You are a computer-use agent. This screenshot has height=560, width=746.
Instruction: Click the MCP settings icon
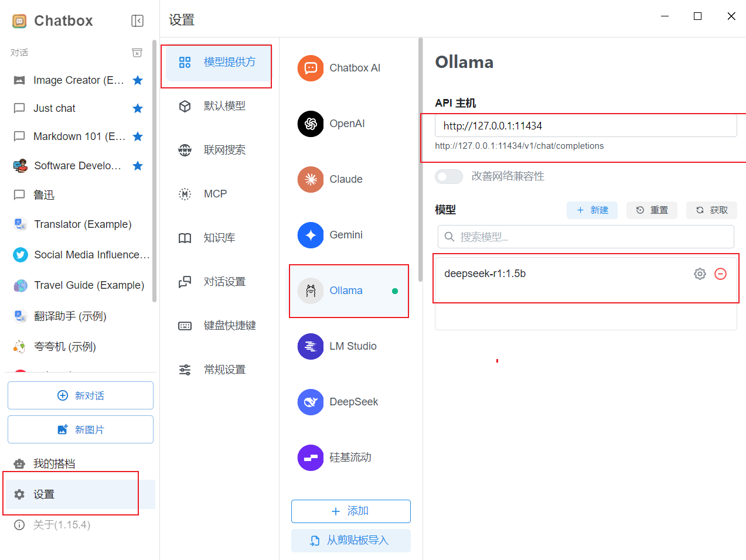tap(185, 194)
